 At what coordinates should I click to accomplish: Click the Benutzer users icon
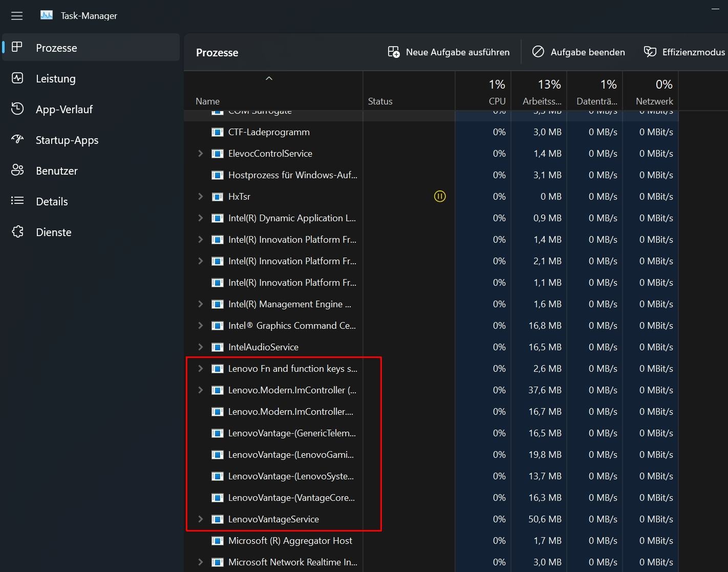17,171
